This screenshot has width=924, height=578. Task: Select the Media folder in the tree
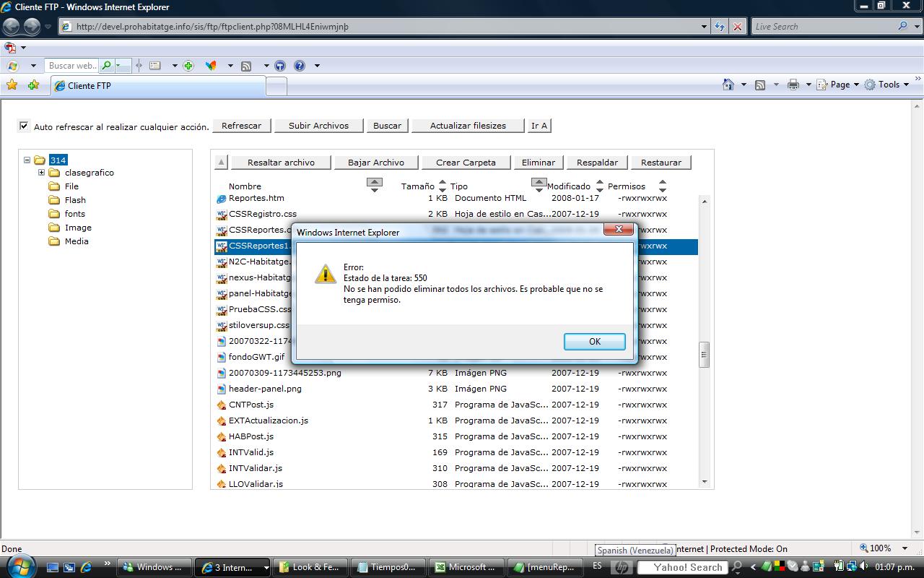(x=77, y=241)
